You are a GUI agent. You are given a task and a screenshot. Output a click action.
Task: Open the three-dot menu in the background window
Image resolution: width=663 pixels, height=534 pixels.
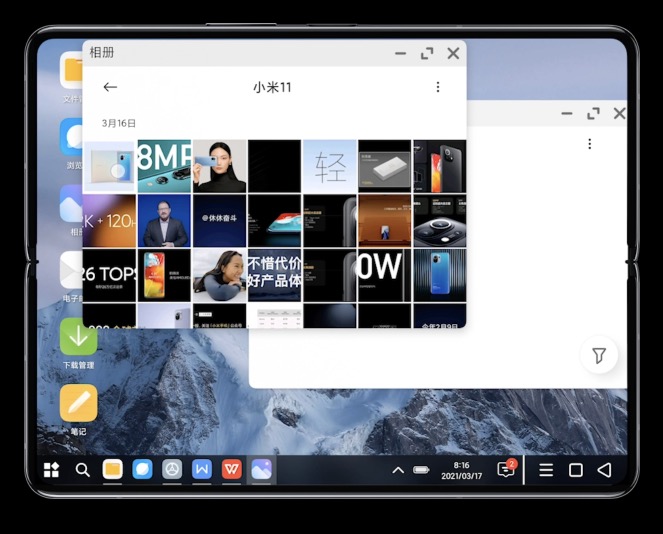pos(589,144)
